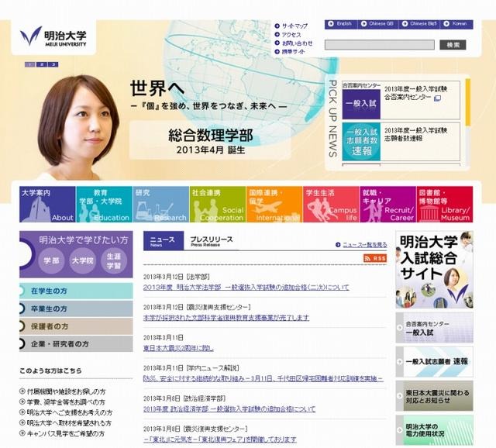Focus the site search field

point(380,45)
